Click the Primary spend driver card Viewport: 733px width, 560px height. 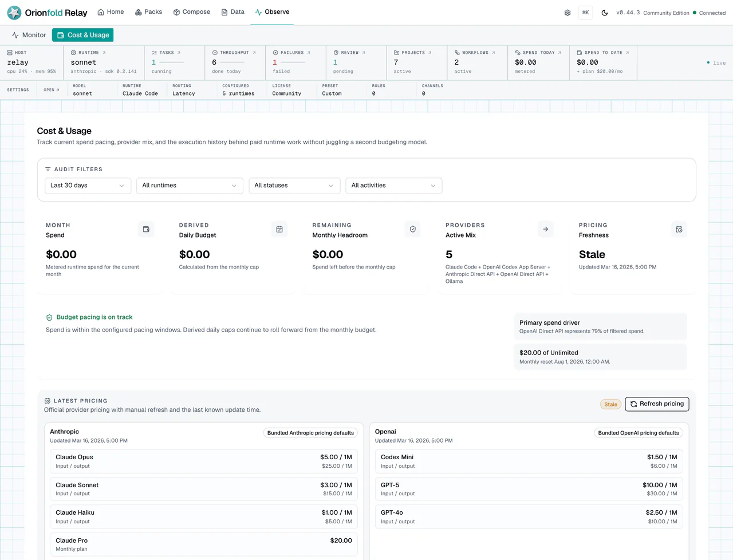(x=601, y=326)
